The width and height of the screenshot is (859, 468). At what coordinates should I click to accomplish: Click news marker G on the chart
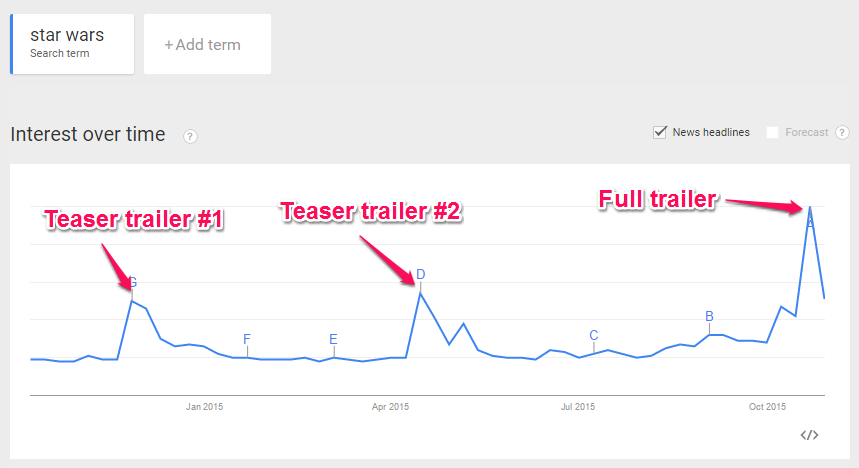pyautogui.click(x=133, y=283)
